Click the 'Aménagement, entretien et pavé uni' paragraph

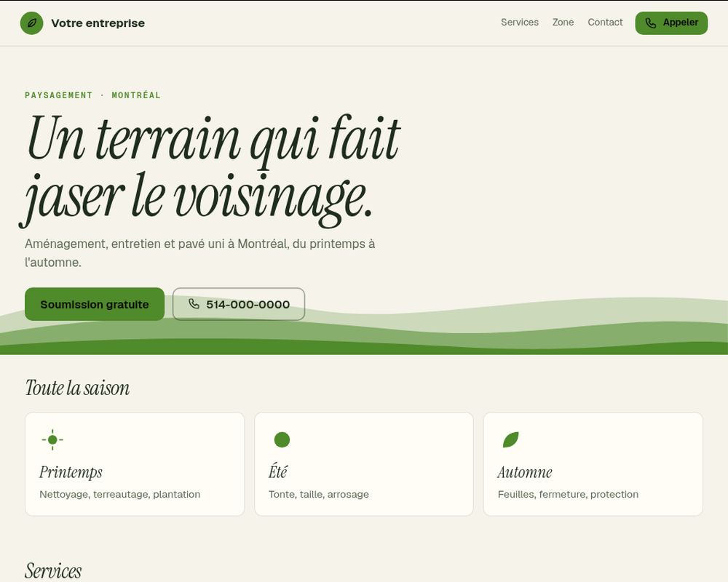[x=199, y=253]
